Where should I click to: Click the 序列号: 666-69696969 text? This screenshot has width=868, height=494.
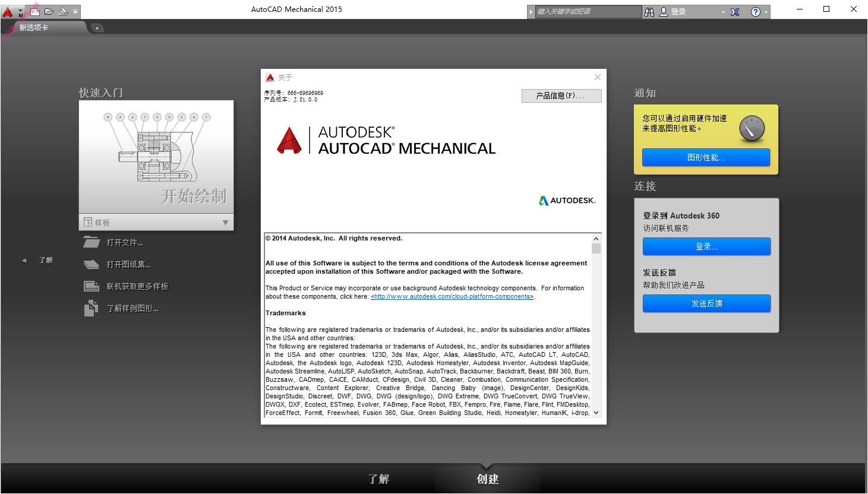[x=293, y=93]
